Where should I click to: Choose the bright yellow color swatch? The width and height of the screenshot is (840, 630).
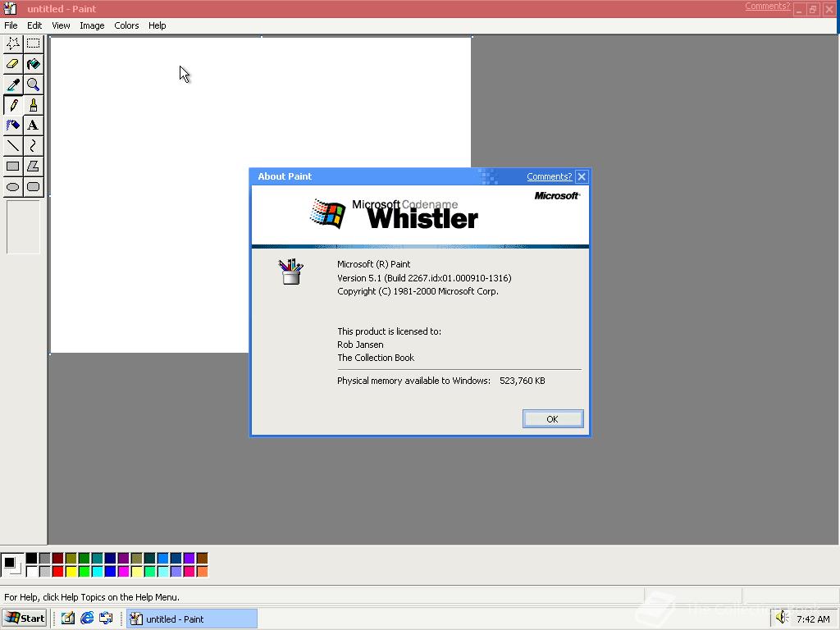coord(71,572)
